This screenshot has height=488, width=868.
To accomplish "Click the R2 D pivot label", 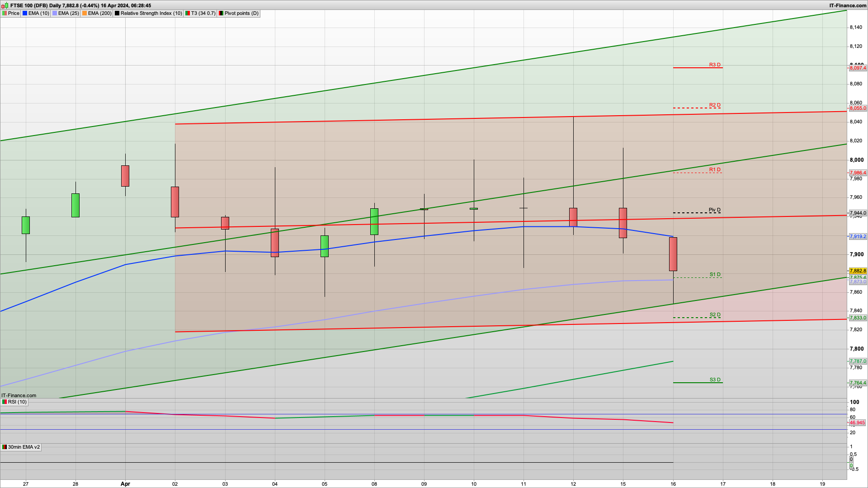I will pos(715,105).
